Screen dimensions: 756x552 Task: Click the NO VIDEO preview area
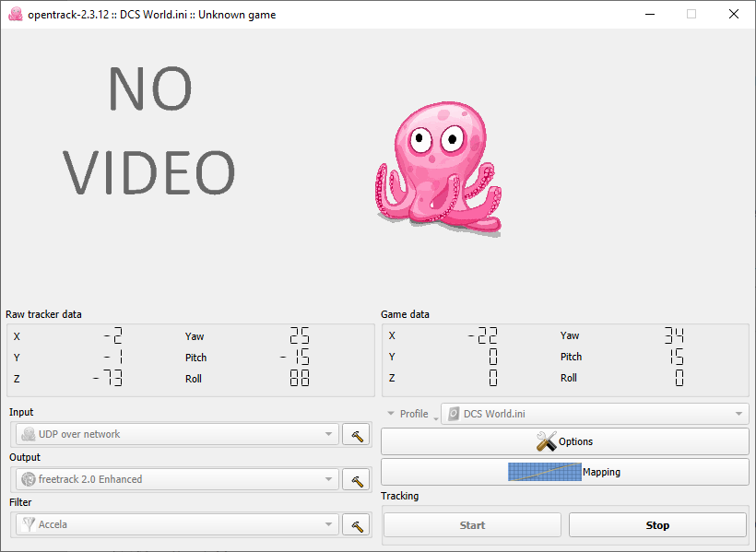pyautogui.click(x=149, y=131)
